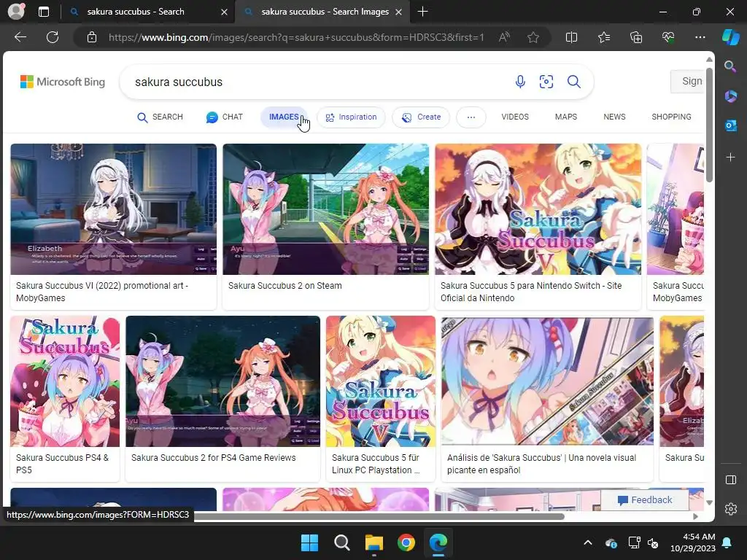Open the Windows Start menu
The height and width of the screenshot is (560, 747).
[309, 542]
